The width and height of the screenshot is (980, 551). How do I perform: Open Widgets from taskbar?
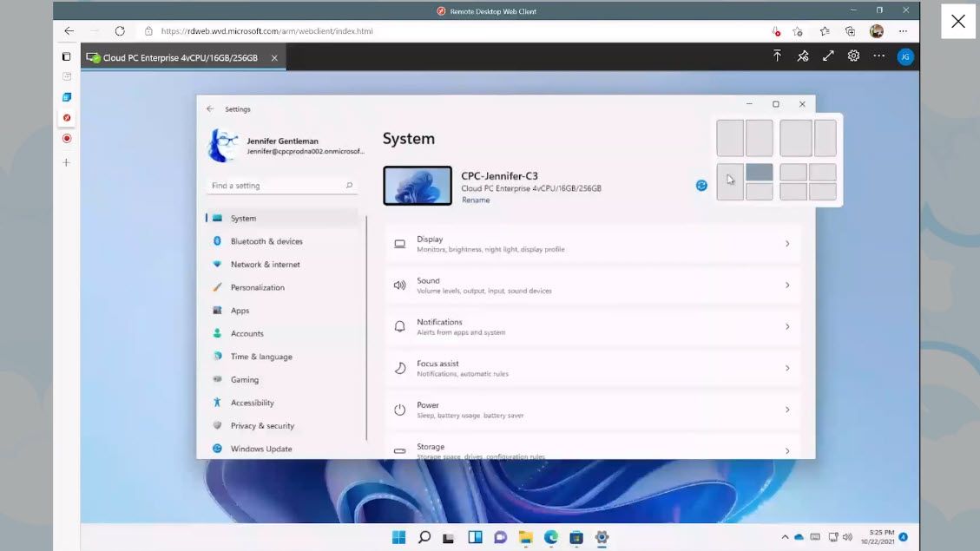[475, 537]
